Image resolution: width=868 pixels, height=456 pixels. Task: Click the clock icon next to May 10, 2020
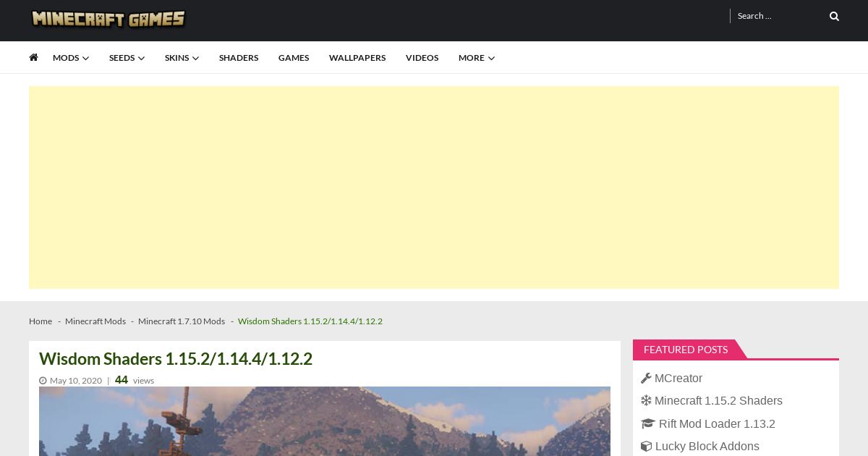click(x=43, y=381)
